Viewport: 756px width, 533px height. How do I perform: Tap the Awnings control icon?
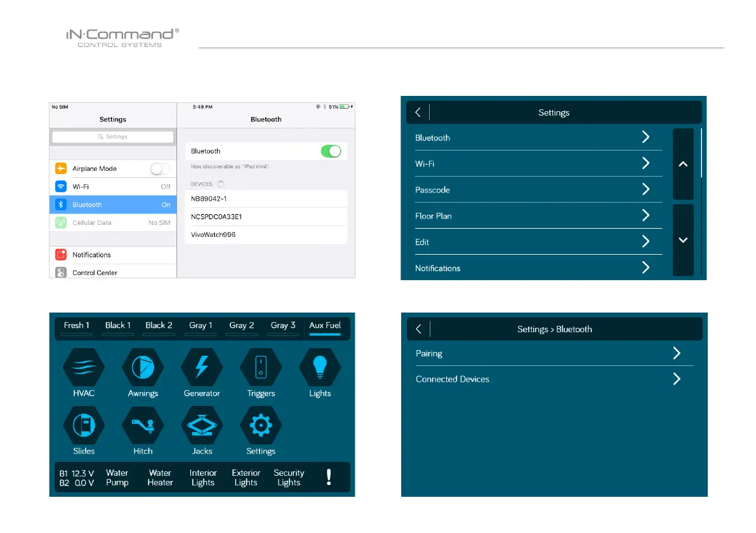click(143, 368)
